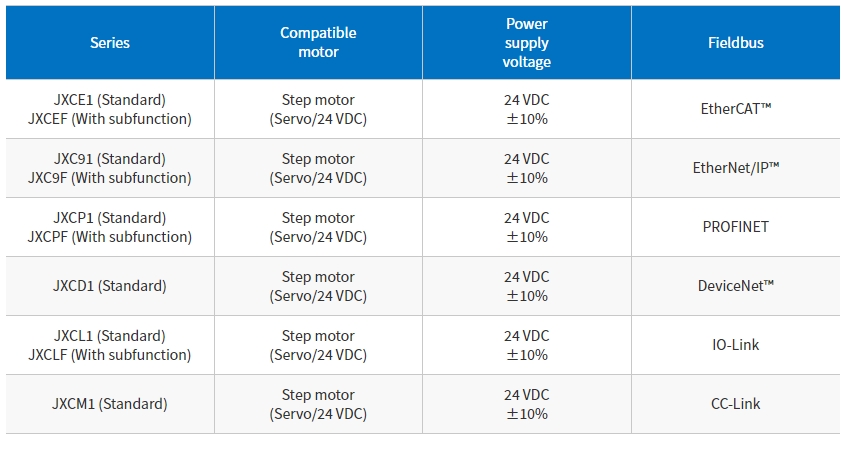Select the JXCM1 (Standard) series cell
This screenshot has width=855, height=453.
(110, 404)
